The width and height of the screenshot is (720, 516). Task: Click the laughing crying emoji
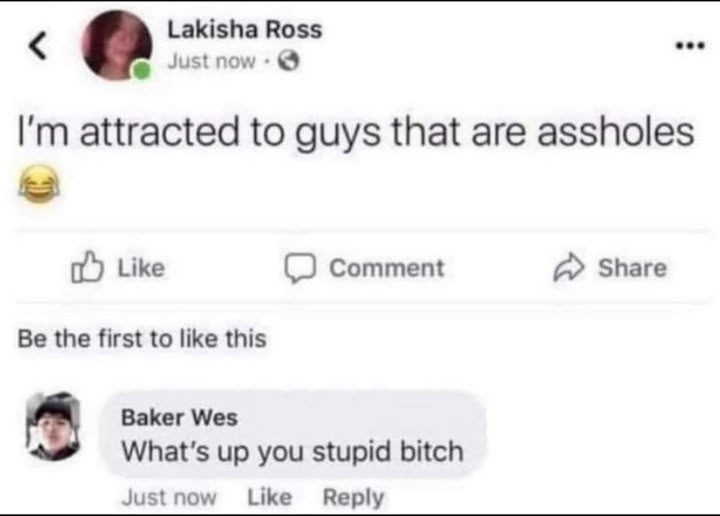pos(39,184)
